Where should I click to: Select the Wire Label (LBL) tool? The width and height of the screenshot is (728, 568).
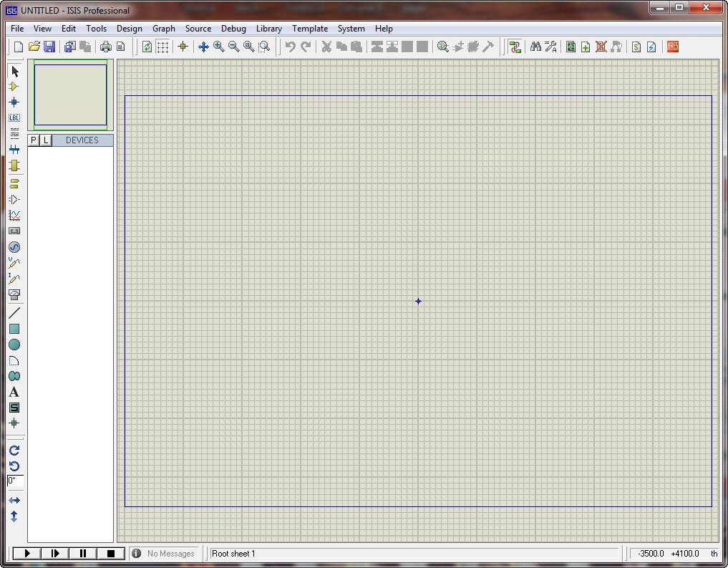(x=14, y=118)
